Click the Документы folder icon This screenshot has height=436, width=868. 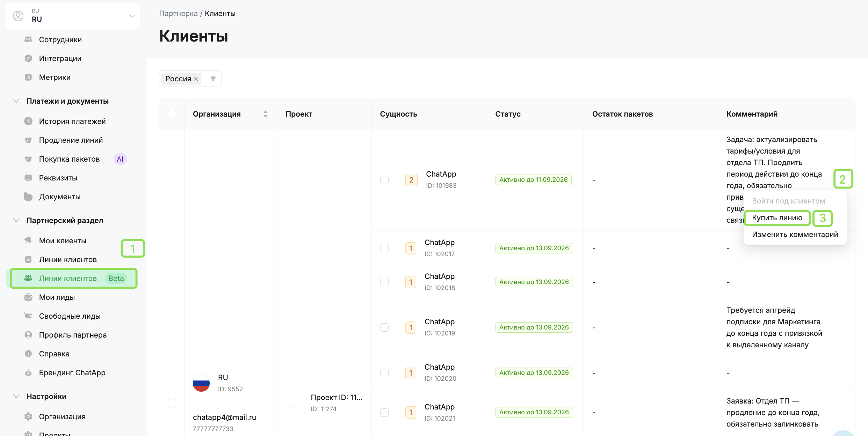click(28, 197)
